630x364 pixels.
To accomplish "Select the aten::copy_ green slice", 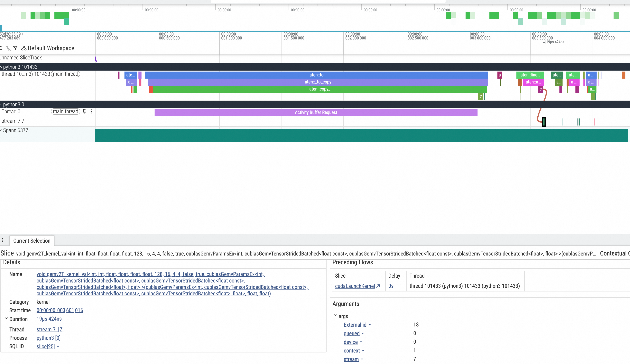I will pyautogui.click(x=320, y=89).
